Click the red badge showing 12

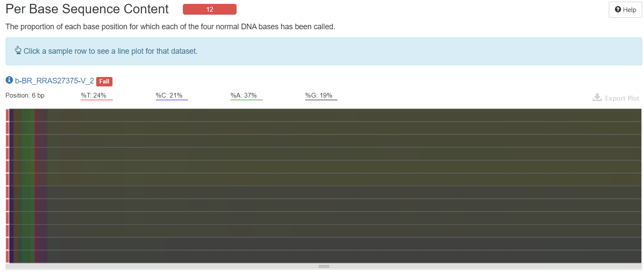[210, 9]
